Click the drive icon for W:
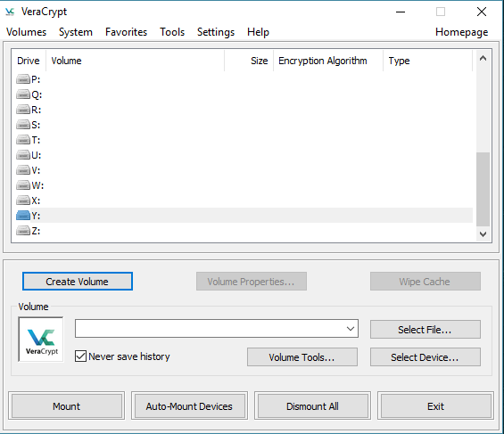Screen dimensions: 504x434 tap(23, 185)
